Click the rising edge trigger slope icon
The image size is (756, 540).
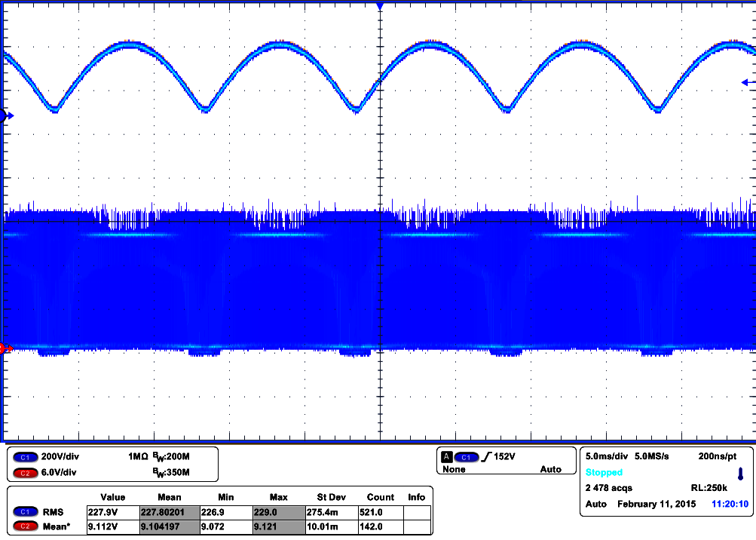click(x=486, y=457)
